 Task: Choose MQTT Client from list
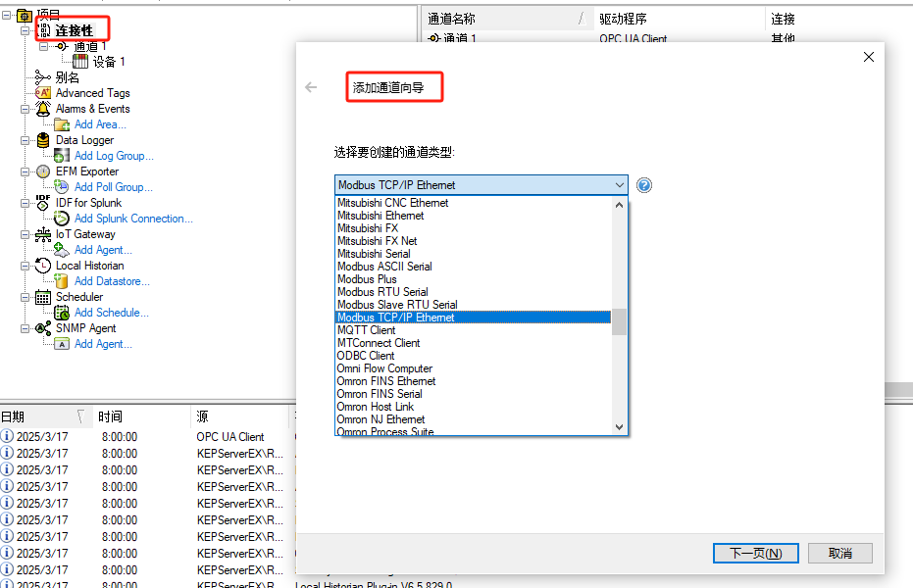tap(474, 329)
